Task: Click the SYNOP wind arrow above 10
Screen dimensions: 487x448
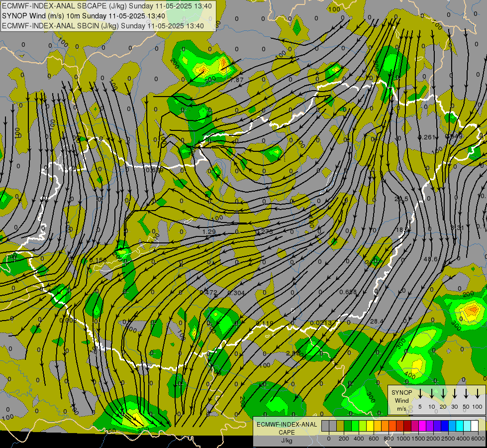Action: [432, 394]
